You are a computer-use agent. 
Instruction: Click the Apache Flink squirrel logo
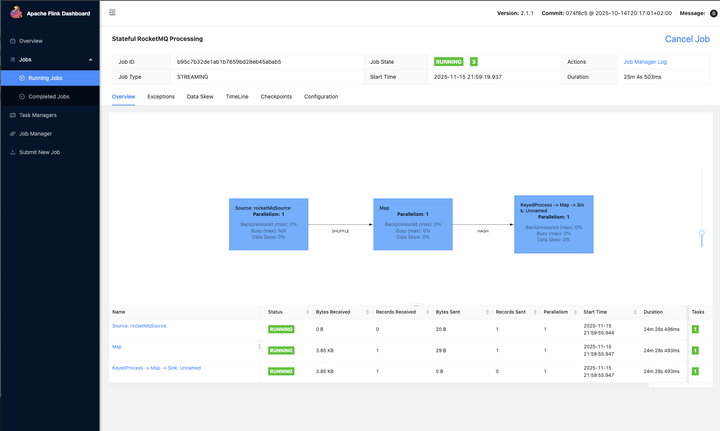click(16, 12)
